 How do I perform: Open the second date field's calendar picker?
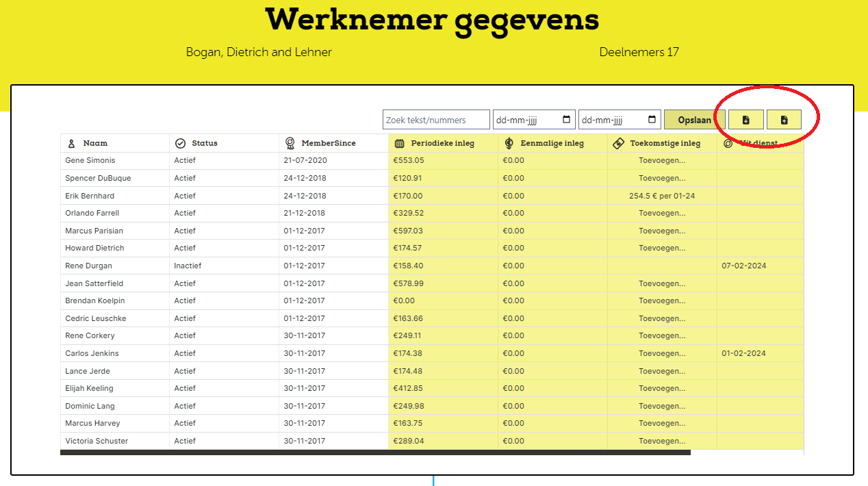point(652,120)
